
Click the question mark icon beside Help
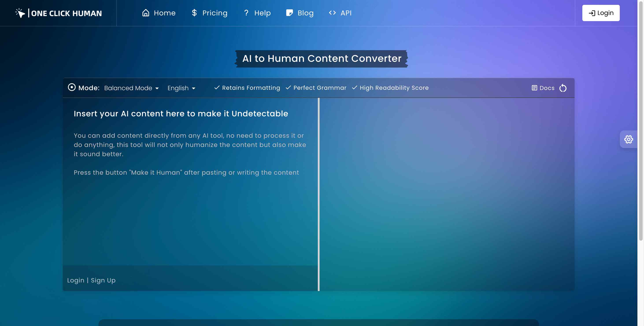click(246, 13)
